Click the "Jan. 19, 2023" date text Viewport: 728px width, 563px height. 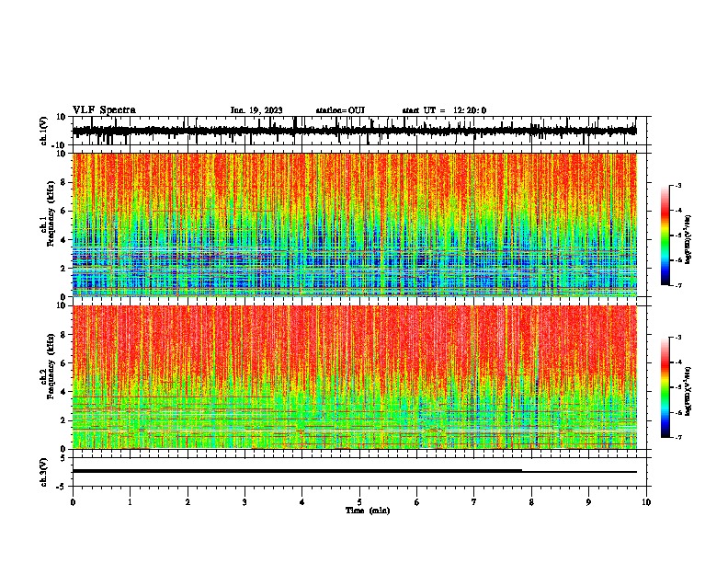(x=256, y=110)
